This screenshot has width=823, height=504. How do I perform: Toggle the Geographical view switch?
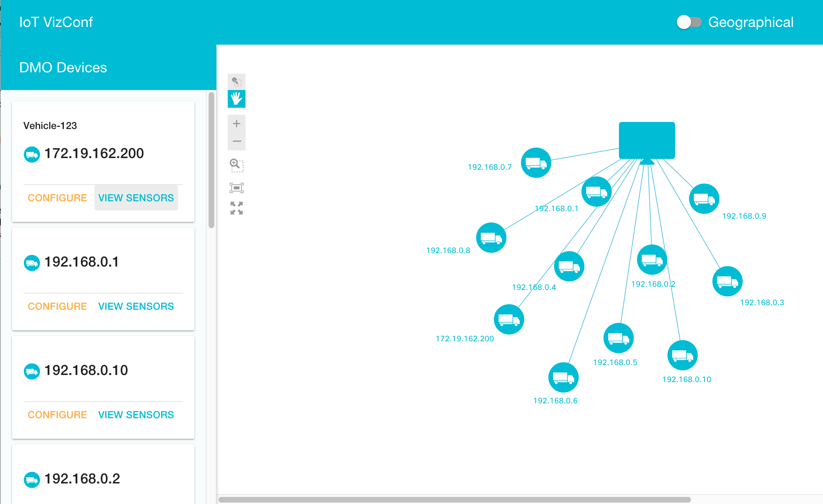[689, 22]
